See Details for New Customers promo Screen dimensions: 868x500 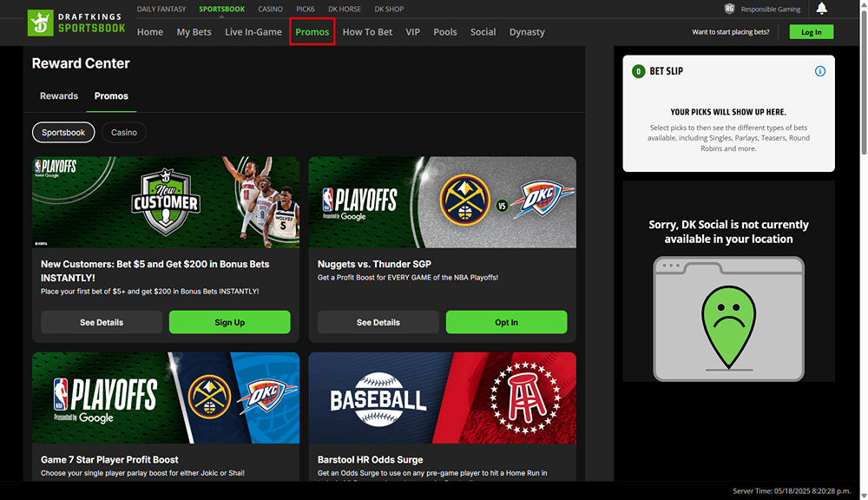[102, 322]
